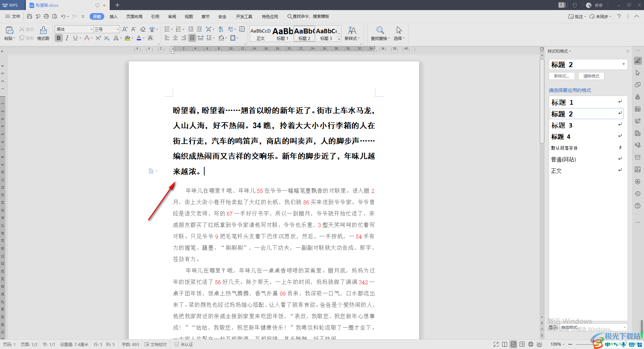This screenshot has height=349, width=644.
Task: Click the 清除格式 button
Action: [x=591, y=76]
